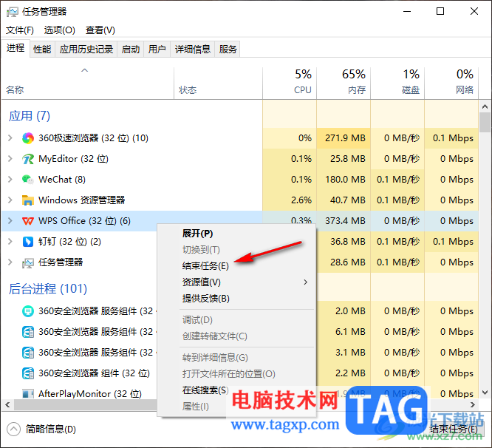Click the 钉钉 app icon
The width and height of the screenshot is (492, 448).
[28, 242]
